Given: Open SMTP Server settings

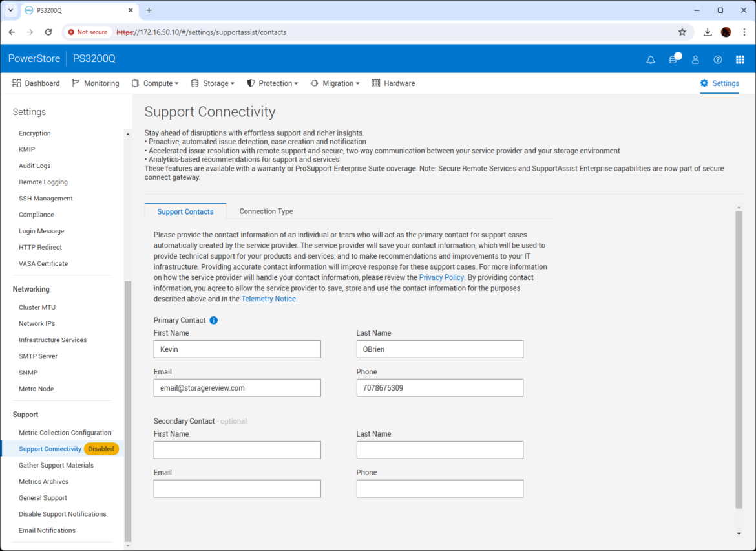Looking at the screenshot, I should [x=38, y=356].
